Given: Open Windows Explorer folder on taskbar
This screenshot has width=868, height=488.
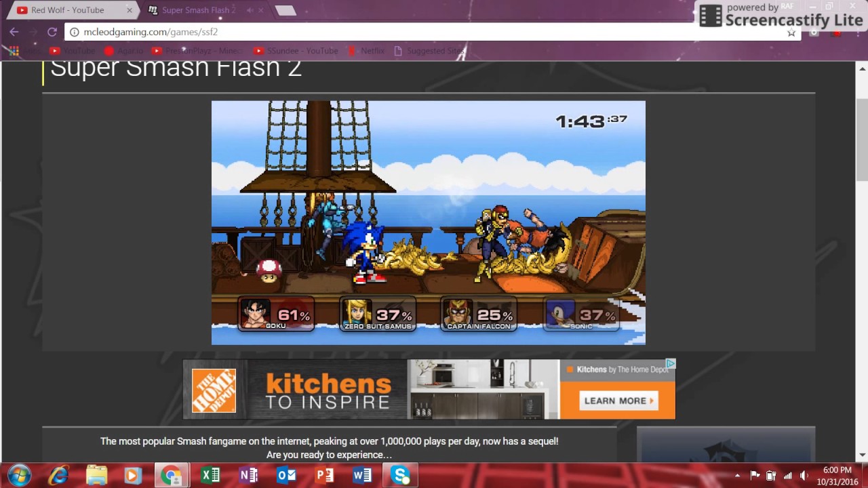Looking at the screenshot, I should (97, 475).
